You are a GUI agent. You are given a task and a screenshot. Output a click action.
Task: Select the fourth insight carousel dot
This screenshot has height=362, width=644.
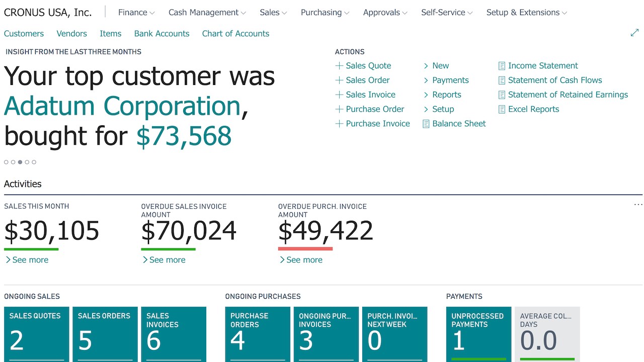[27, 162]
